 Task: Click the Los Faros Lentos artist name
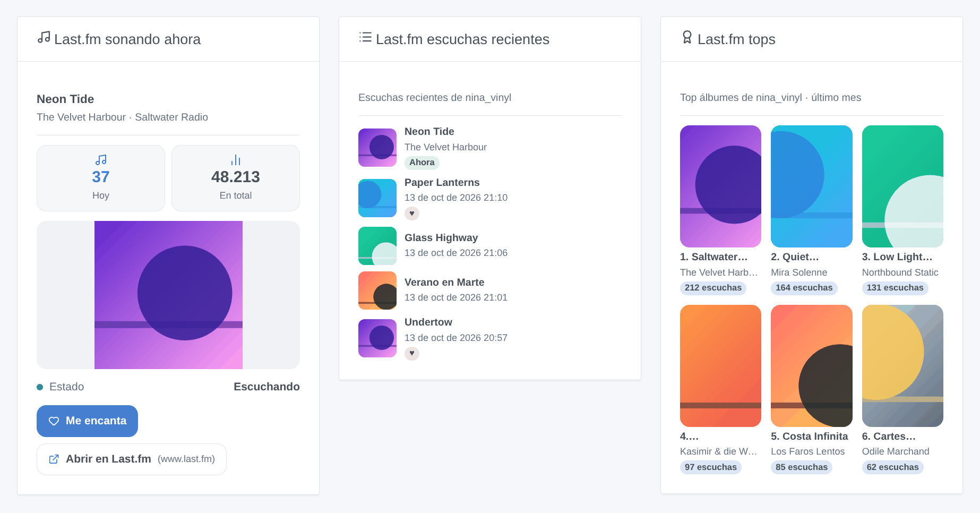808,451
